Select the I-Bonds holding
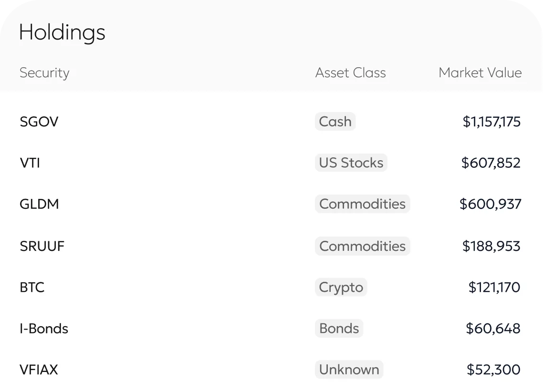Viewport: 543px width, 392px height. pos(44,329)
